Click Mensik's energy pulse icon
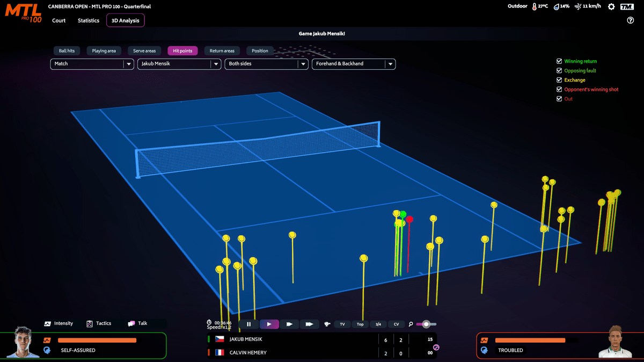 tap(47, 340)
